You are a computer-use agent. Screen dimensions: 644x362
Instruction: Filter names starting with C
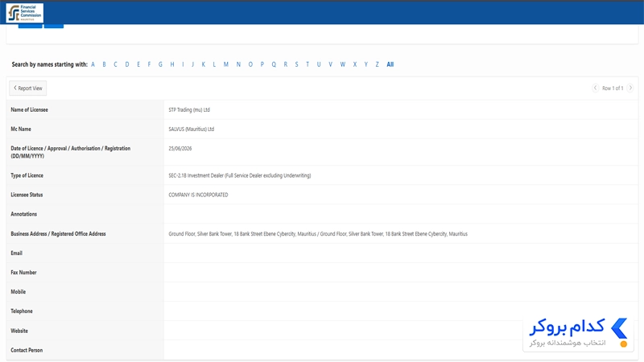click(x=115, y=64)
